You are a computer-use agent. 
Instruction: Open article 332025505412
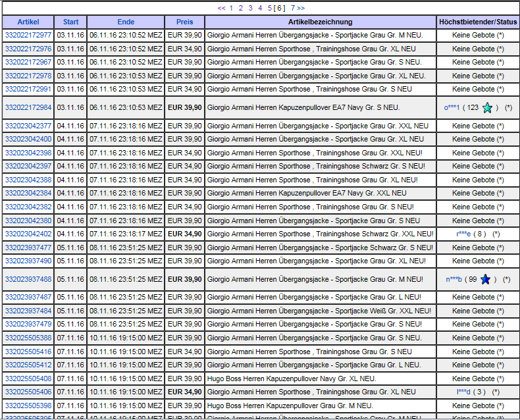28,365
